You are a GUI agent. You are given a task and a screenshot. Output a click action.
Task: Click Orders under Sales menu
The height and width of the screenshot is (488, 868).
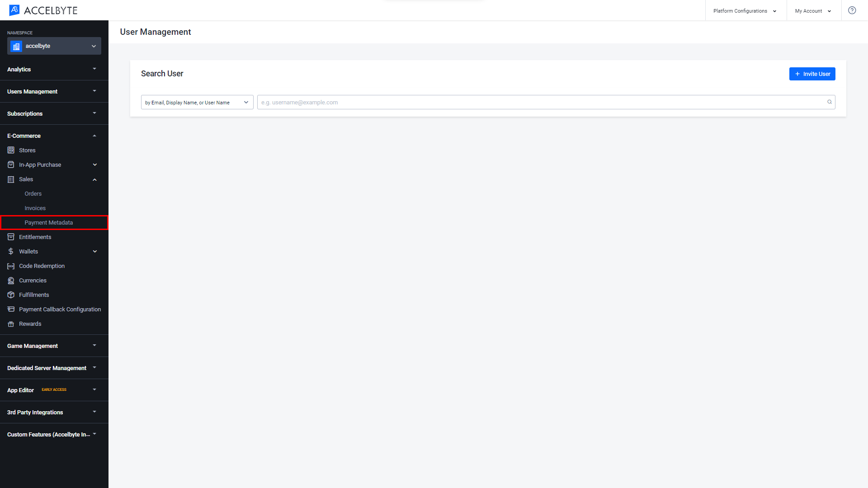[33, 194]
